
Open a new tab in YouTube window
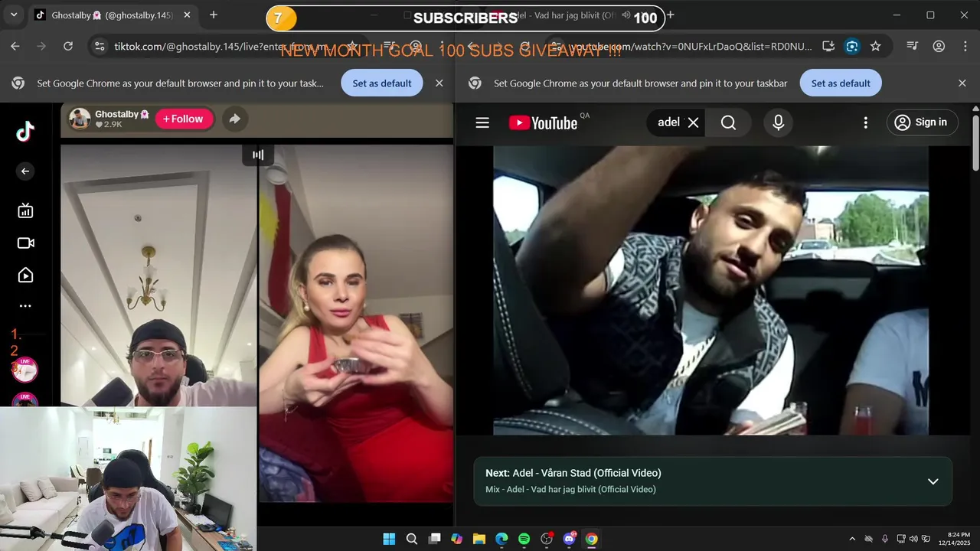[x=671, y=15]
